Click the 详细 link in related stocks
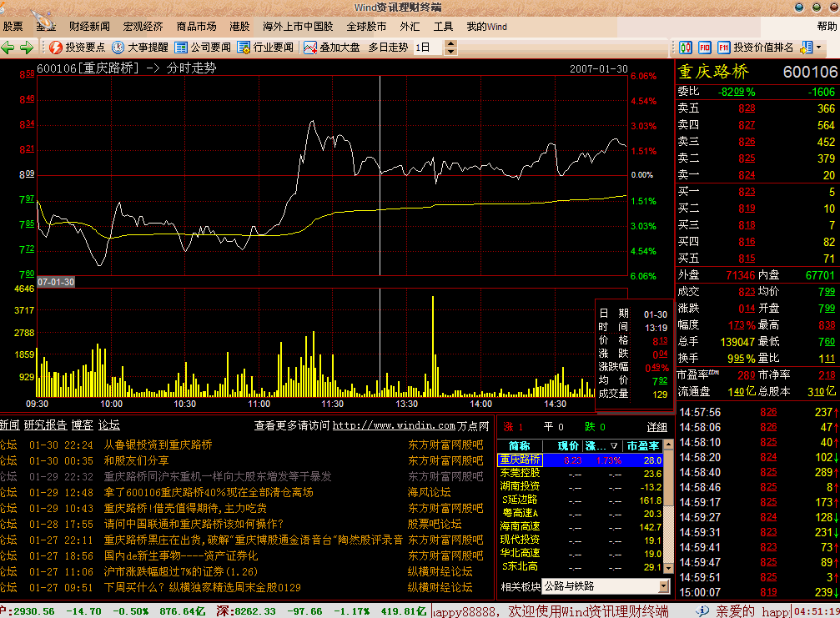Screen dimensions: 840x618 (x=656, y=427)
